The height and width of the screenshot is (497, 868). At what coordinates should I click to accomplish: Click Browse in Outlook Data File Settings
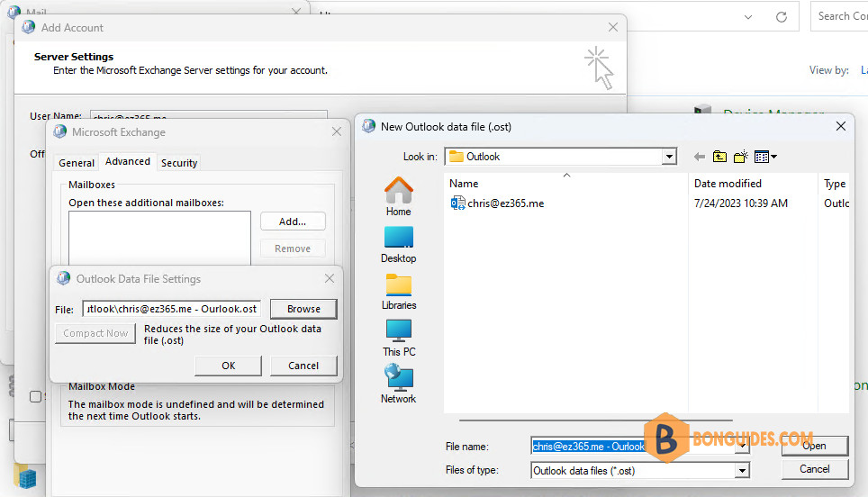coord(303,309)
